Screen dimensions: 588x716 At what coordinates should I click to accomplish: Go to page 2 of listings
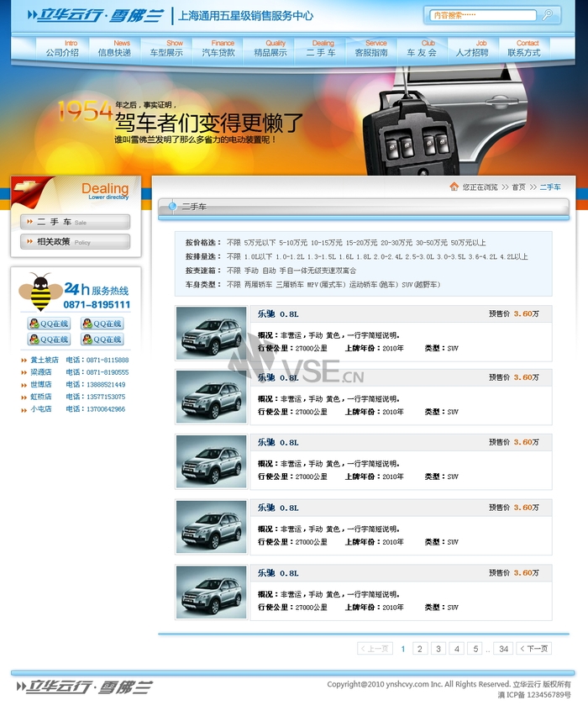coord(419,649)
